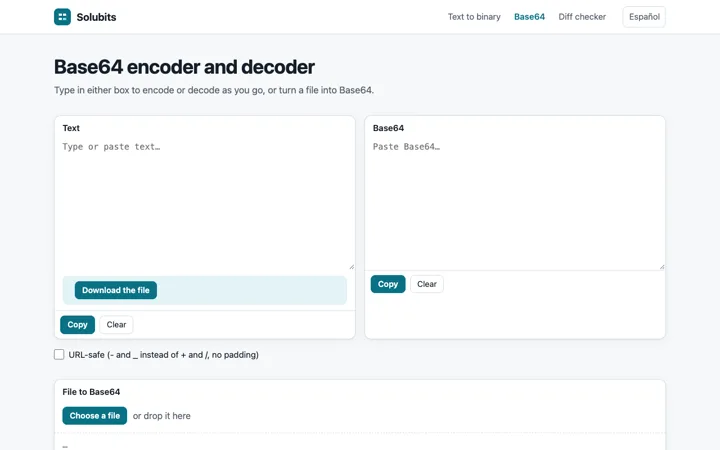The height and width of the screenshot is (450, 720).
Task: Click the Solubits logo icon
Action: 62,17
